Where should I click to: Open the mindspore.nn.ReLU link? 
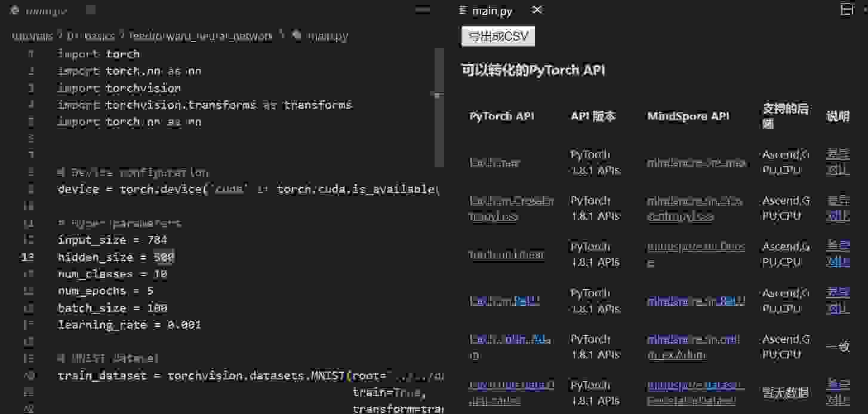coord(696,301)
